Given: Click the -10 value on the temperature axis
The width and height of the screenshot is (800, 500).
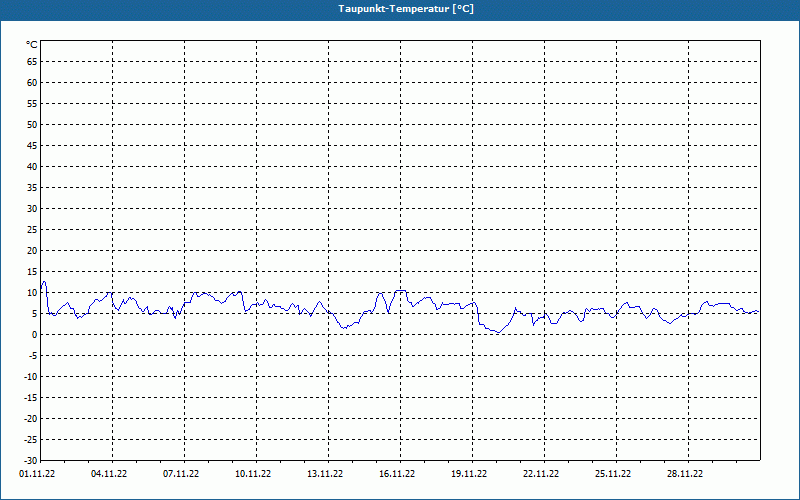Looking at the screenshot, I should click(31, 377).
